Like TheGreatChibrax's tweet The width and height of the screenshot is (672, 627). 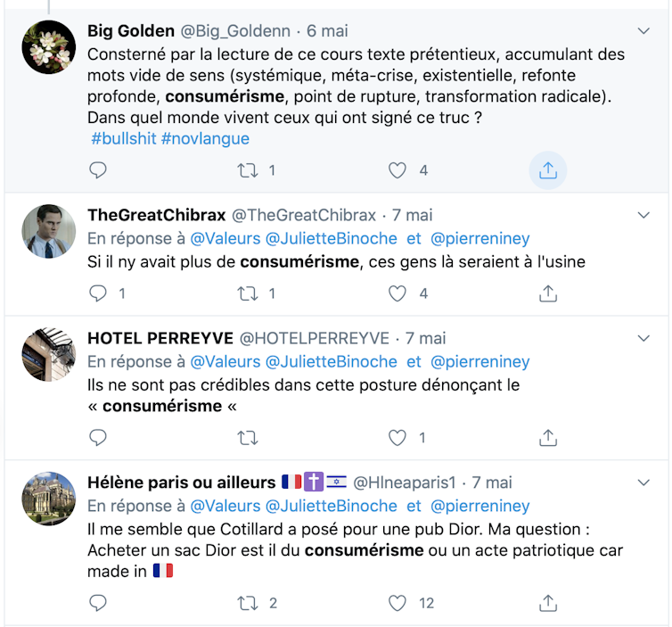pyautogui.click(x=397, y=293)
